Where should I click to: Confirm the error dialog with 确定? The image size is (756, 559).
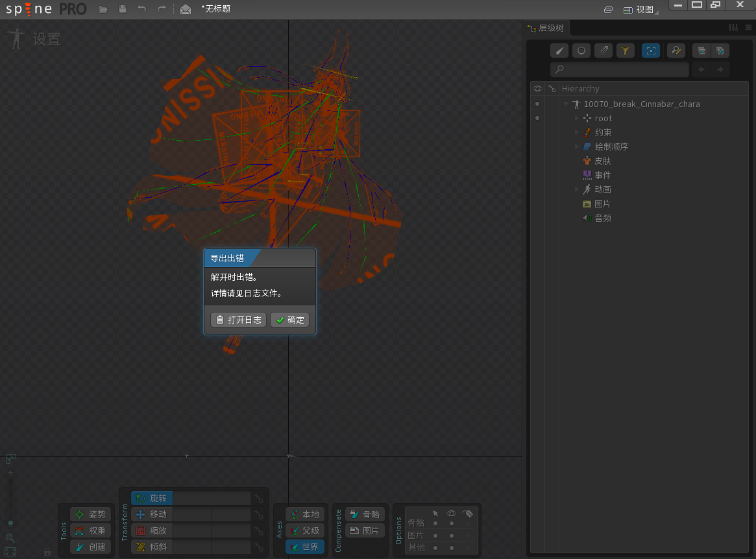289,320
